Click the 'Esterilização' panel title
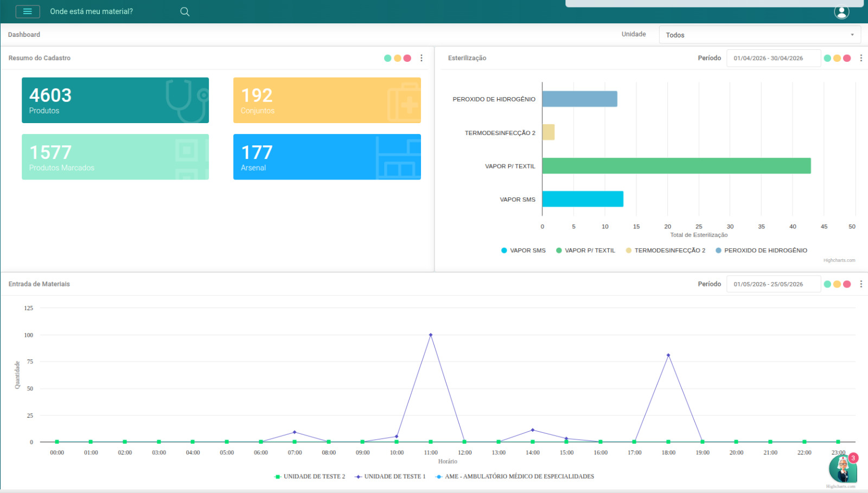The height and width of the screenshot is (493, 868). (467, 58)
